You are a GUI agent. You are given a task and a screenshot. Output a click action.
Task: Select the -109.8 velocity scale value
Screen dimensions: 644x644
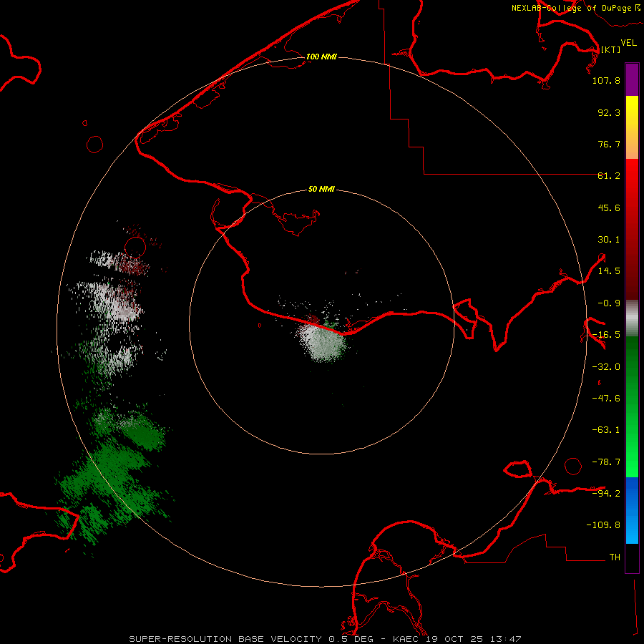(x=603, y=525)
